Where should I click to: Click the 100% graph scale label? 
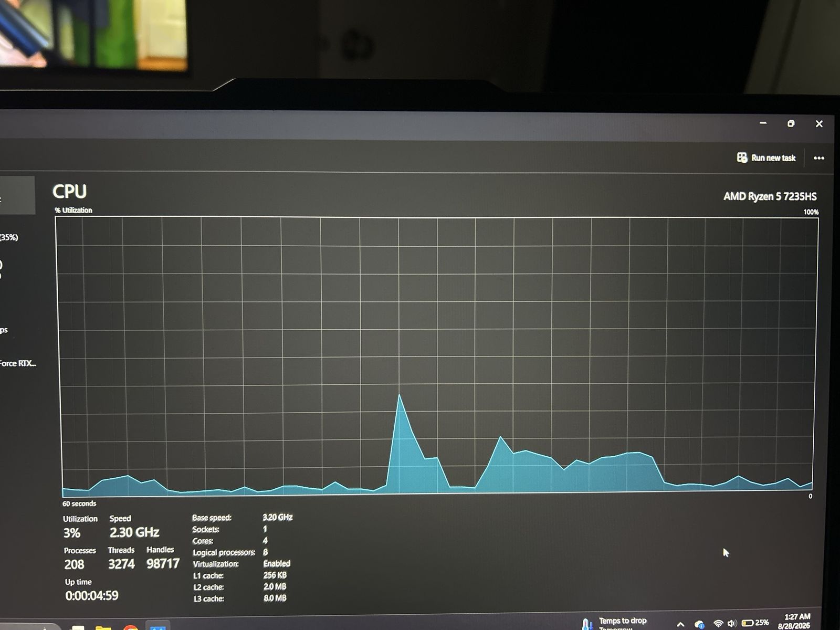pos(811,212)
